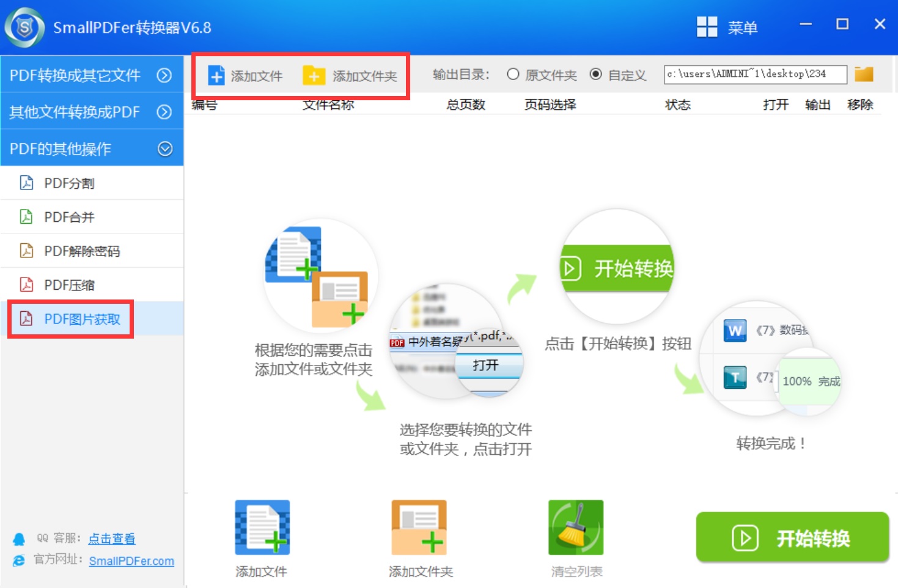
Task: Click bottom 添加文件夹 folder icon
Action: pyautogui.click(x=419, y=527)
